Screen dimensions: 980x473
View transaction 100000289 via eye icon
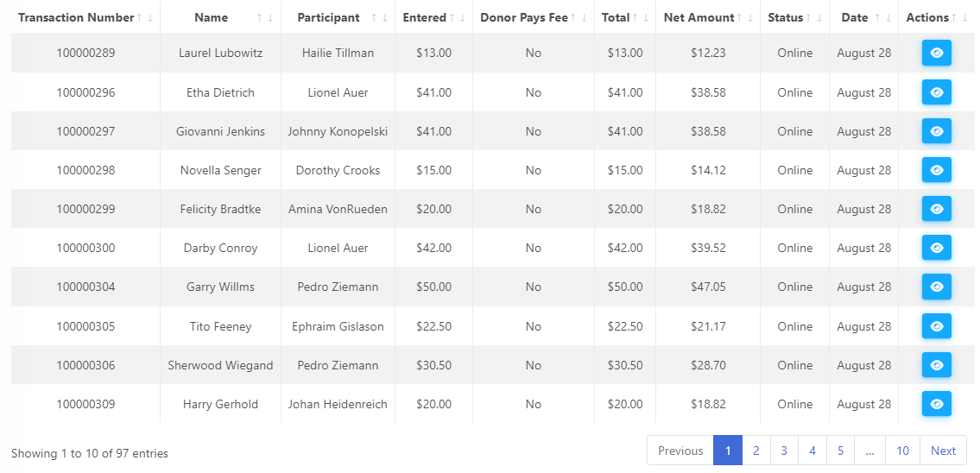tap(936, 54)
